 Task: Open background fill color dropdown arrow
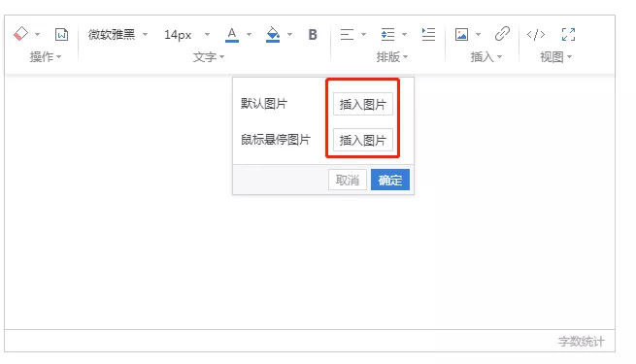(x=289, y=34)
